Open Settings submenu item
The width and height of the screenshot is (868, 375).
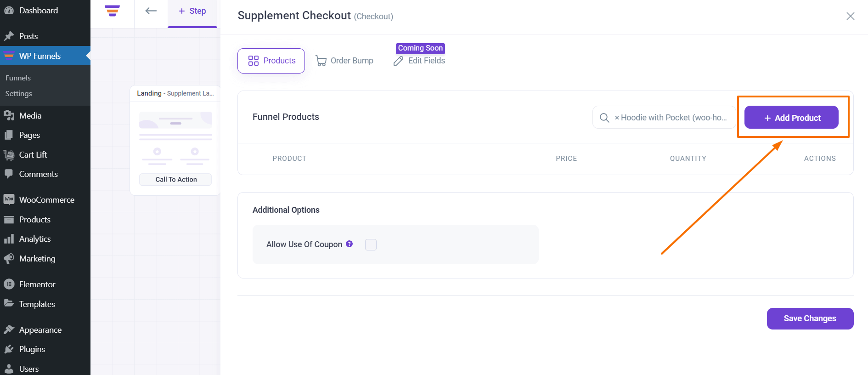(19, 93)
